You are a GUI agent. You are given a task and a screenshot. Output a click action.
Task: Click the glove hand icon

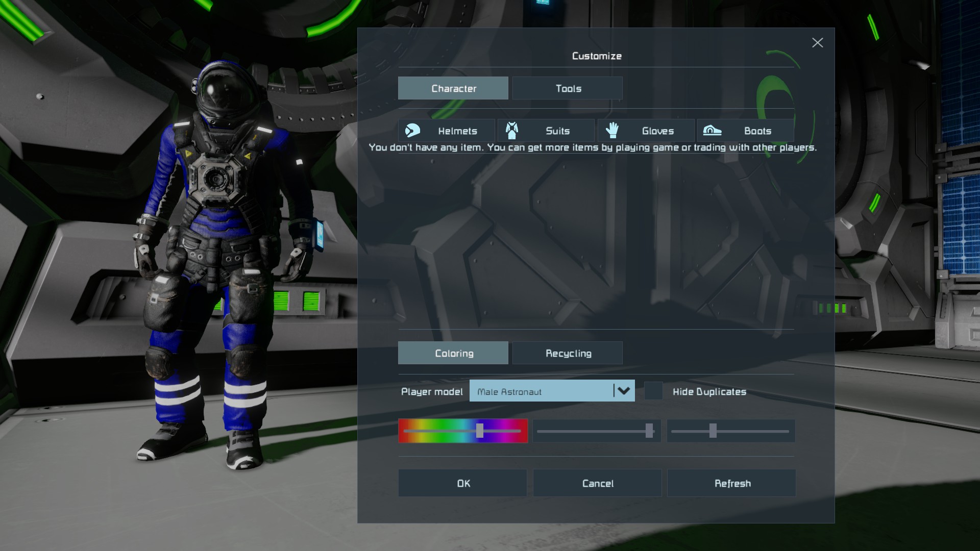(x=612, y=131)
